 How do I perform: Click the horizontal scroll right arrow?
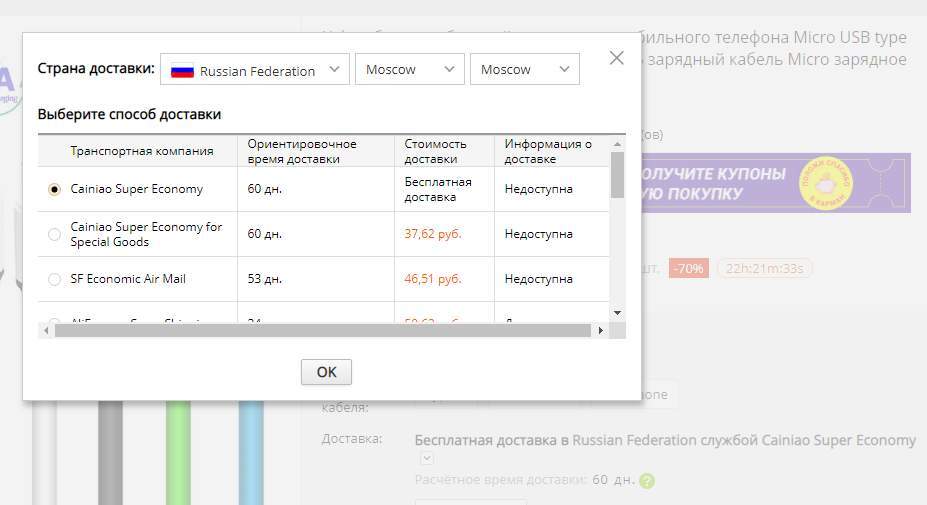(601, 330)
